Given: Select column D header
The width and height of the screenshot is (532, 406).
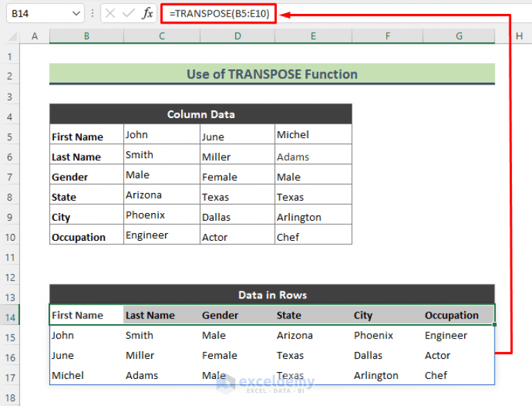Looking at the screenshot, I should pyautogui.click(x=237, y=36).
